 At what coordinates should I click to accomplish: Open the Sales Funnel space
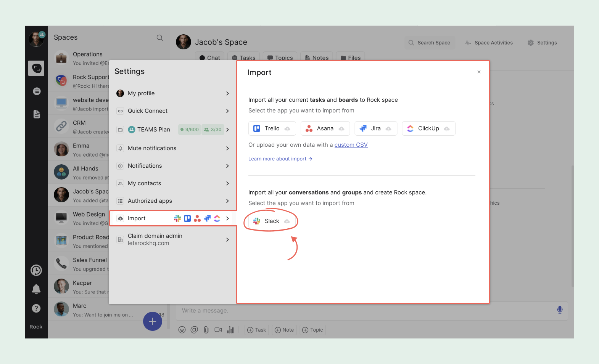coord(78,264)
